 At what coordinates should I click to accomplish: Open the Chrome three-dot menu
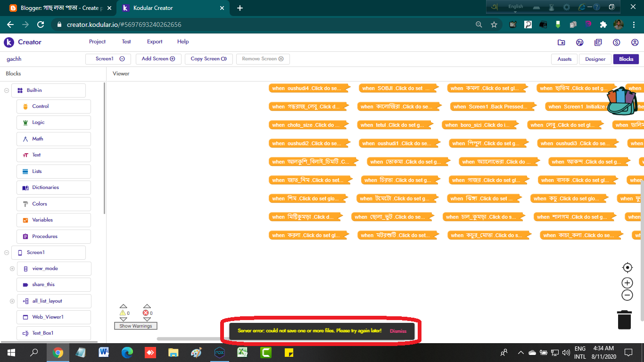pyautogui.click(x=634, y=25)
